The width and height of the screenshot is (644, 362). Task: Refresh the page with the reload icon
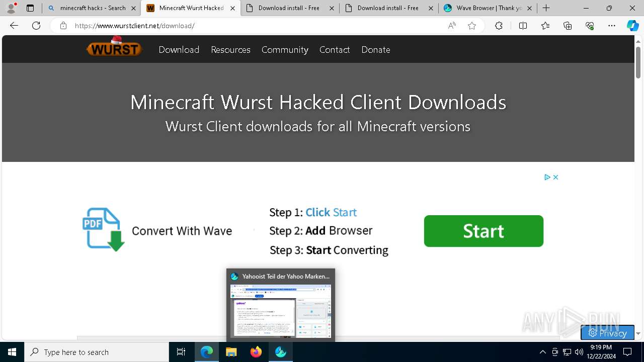pyautogui.click(x=36, y=26)
